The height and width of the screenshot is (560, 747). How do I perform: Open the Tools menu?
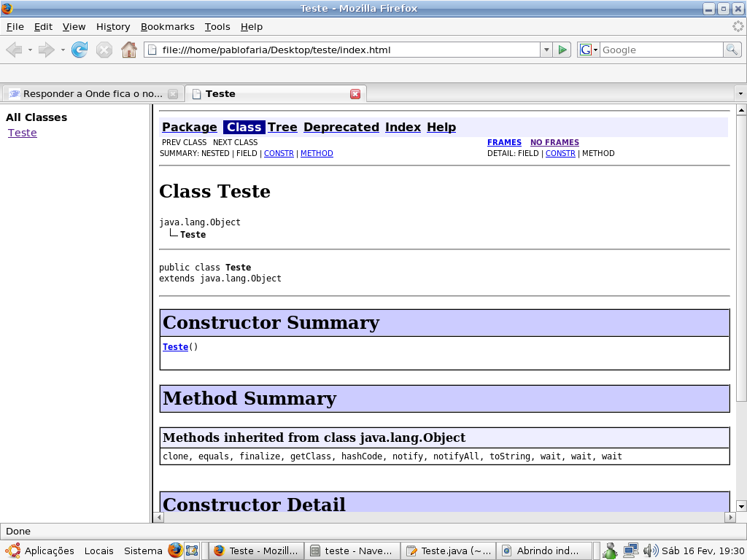pyautogui.click(x=217, y=27)
